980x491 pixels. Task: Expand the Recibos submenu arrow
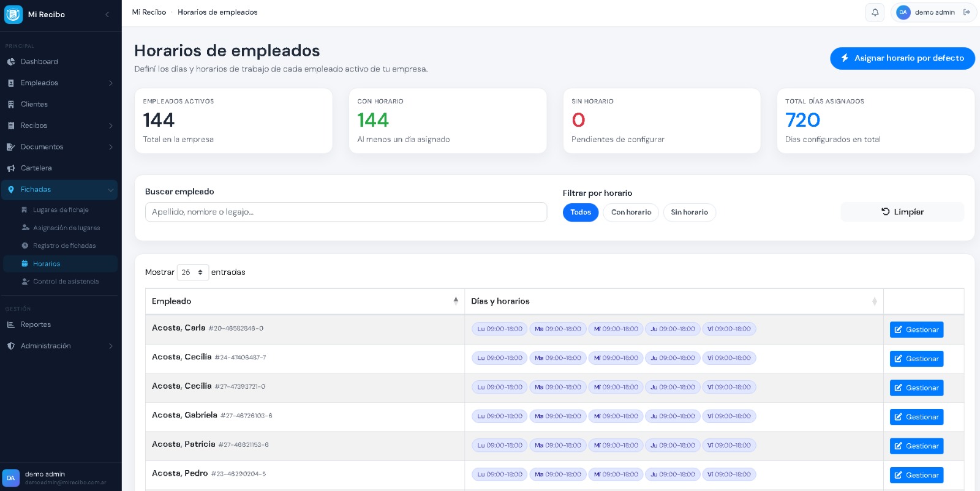click(x=111, y=126)
